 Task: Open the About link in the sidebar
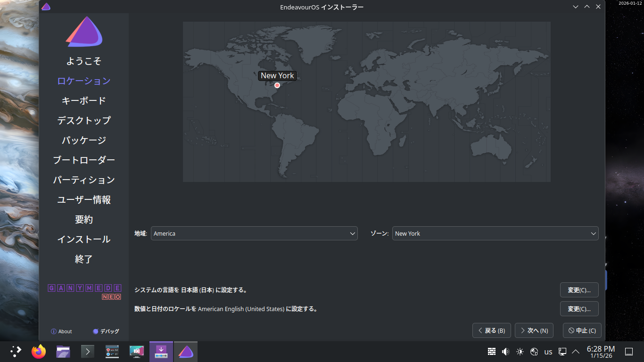point(61,331)
